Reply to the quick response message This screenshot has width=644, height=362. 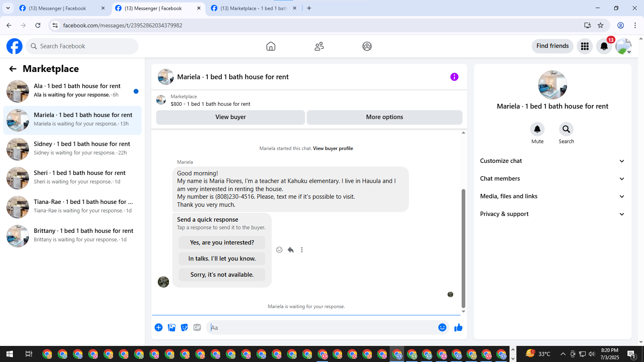tap(291, 250)
